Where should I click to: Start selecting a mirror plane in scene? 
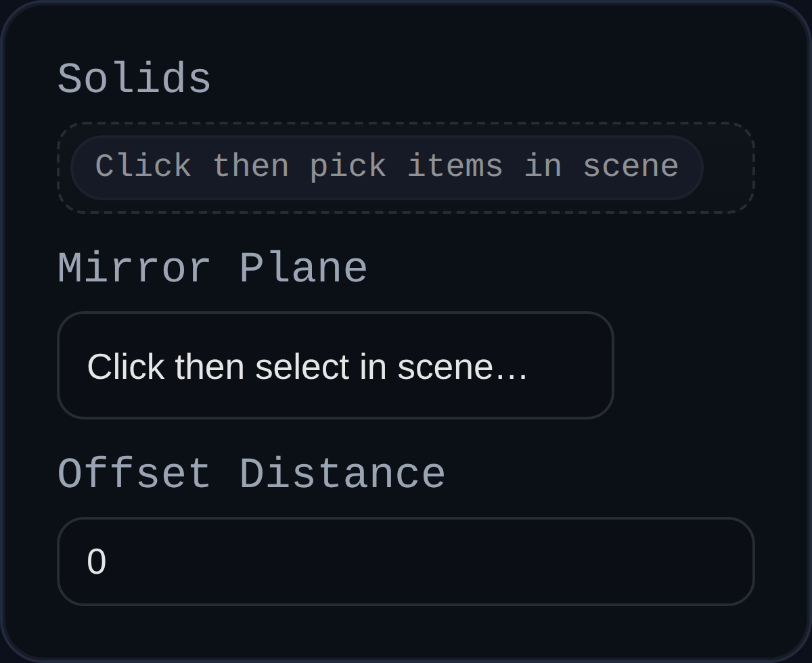point(336,365)
